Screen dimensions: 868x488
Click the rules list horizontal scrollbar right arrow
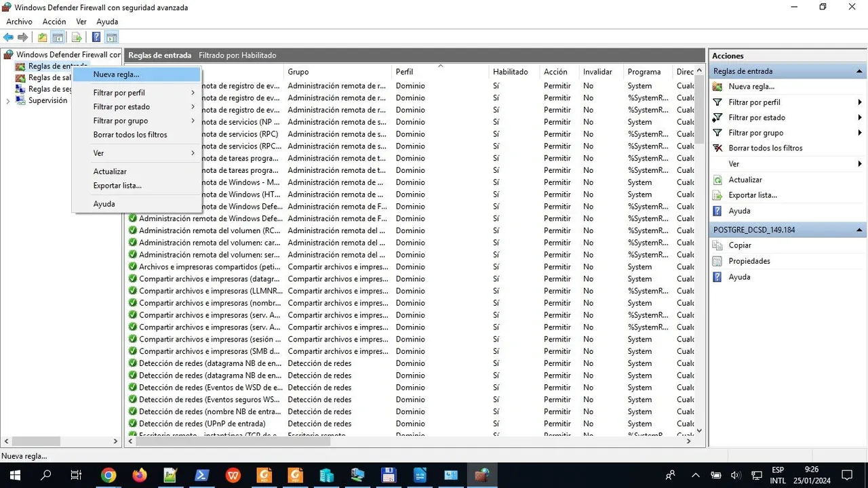[x=689, y=441]
